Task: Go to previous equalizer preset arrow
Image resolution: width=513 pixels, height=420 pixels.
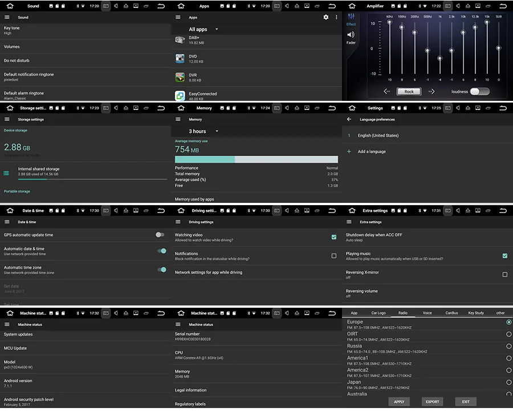Action: [x=386, y=92]
